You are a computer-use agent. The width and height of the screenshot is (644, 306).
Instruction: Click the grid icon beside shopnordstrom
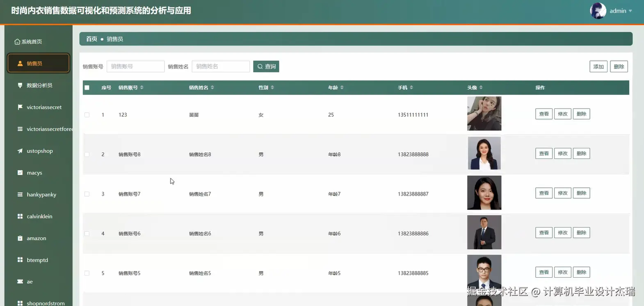pyautogui.click(x=20, y=303)
